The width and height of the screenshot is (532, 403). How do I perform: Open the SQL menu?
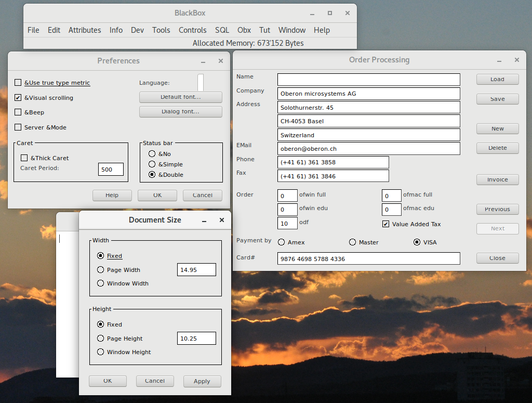pos(222,30)
